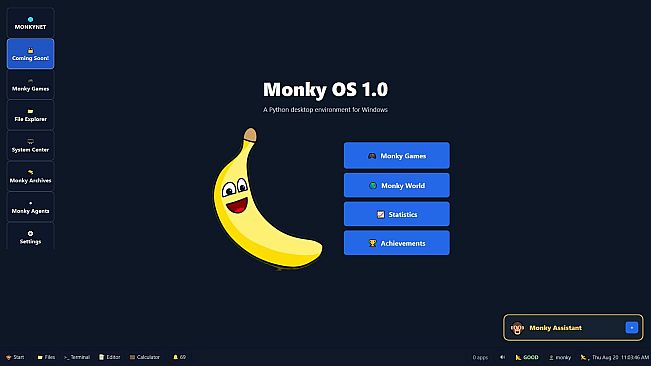
Task: Open the Achievements button
Action: (x=396, y=243)
